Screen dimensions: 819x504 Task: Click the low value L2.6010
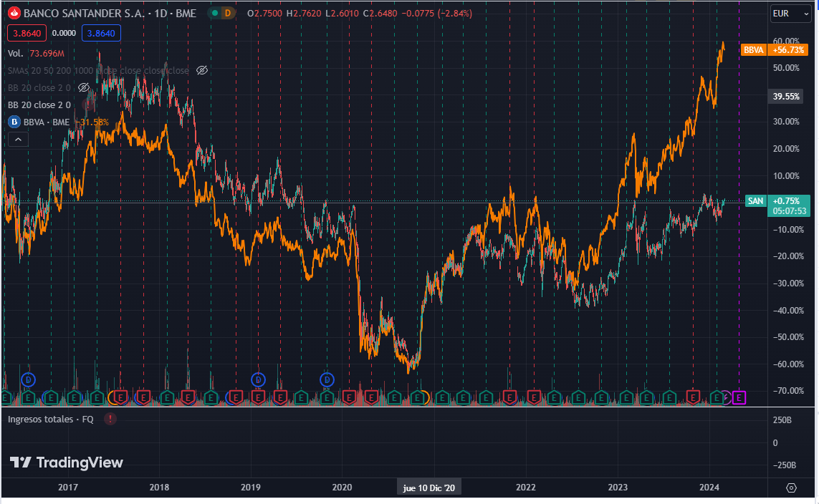(342, 13)
